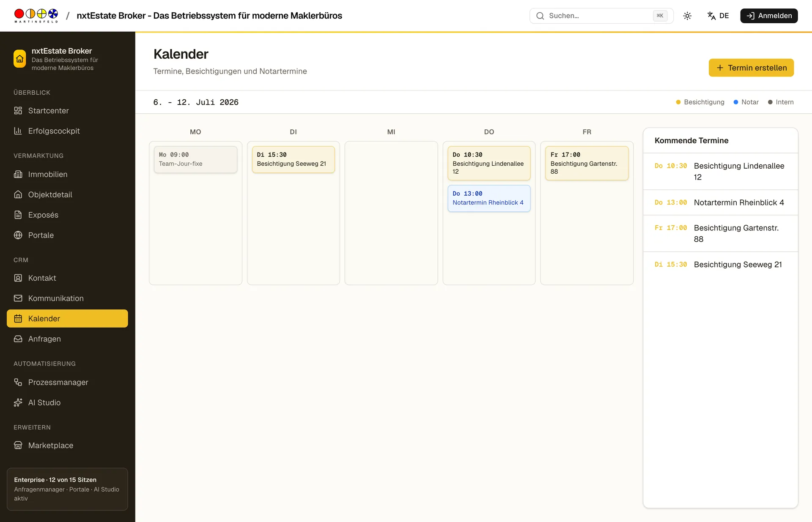Select upcoming Besichtigung Lindenallee 12 list entry

[x=720, y=171]
